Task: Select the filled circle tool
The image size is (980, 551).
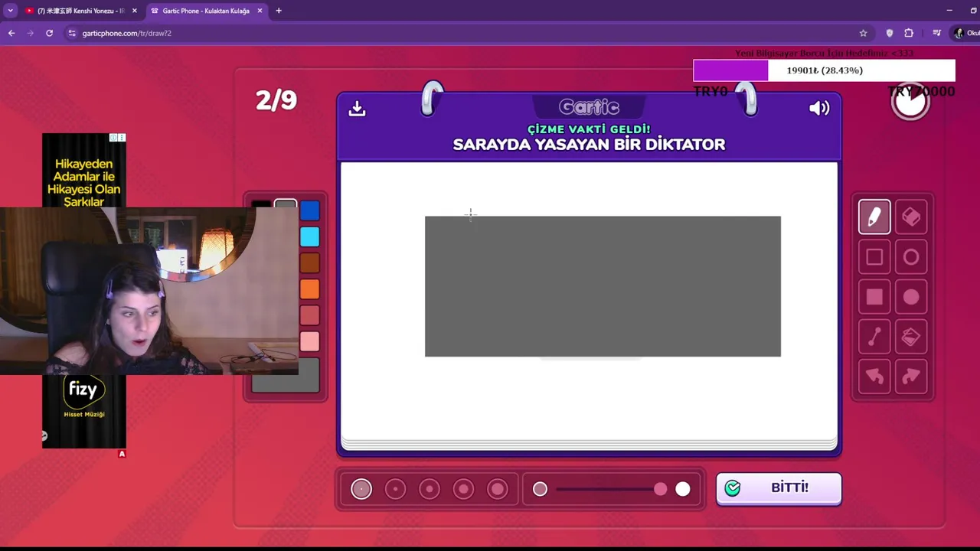Action: (x=911, y=297)
